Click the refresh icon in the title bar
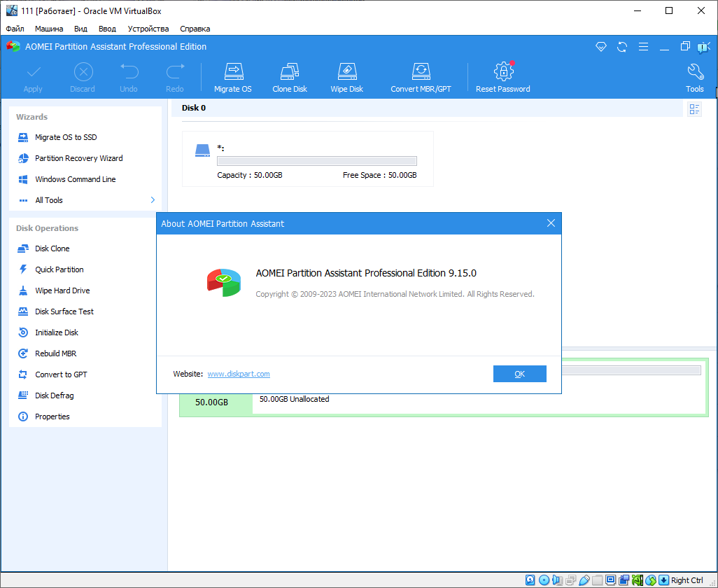Viewport: 718px width, 588px height. (x=622, y=46)
